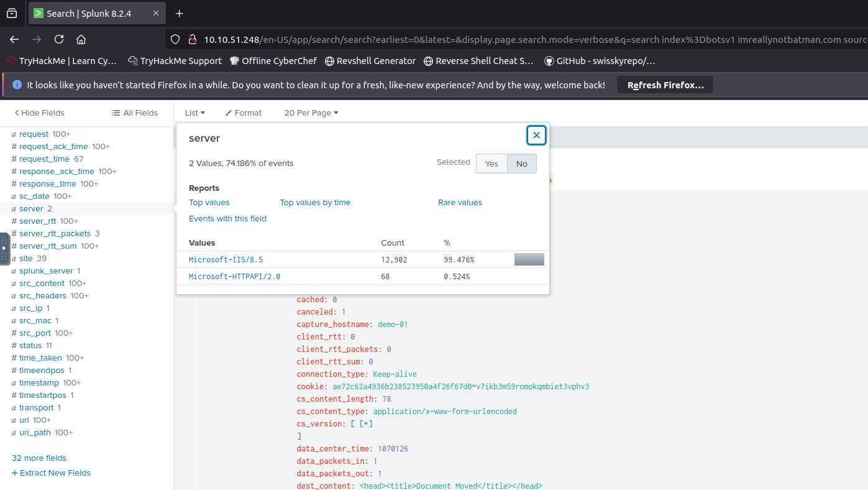Open Top values report

[x=209, y=202]
